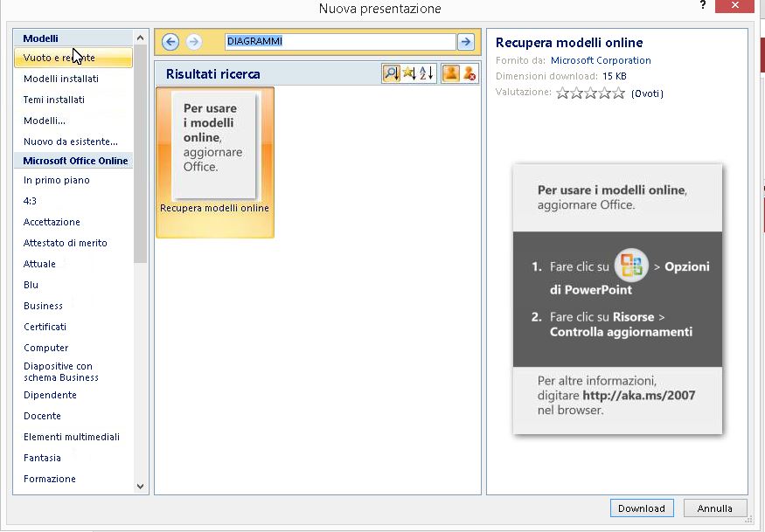Select the Accettazione category

coord(52,222)
